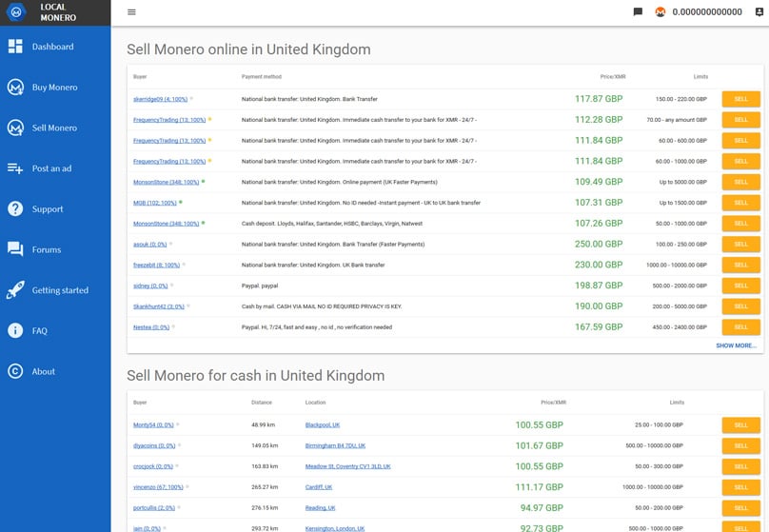Click SELL button for 107.26 GBP offer
769x532 pixels.
740,223
